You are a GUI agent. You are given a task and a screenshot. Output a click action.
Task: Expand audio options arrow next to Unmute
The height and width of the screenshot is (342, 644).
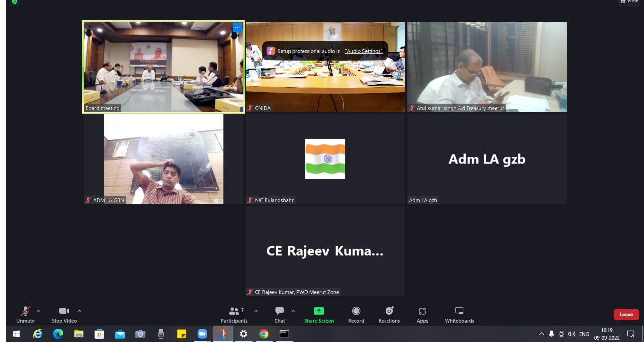[39, 311]
